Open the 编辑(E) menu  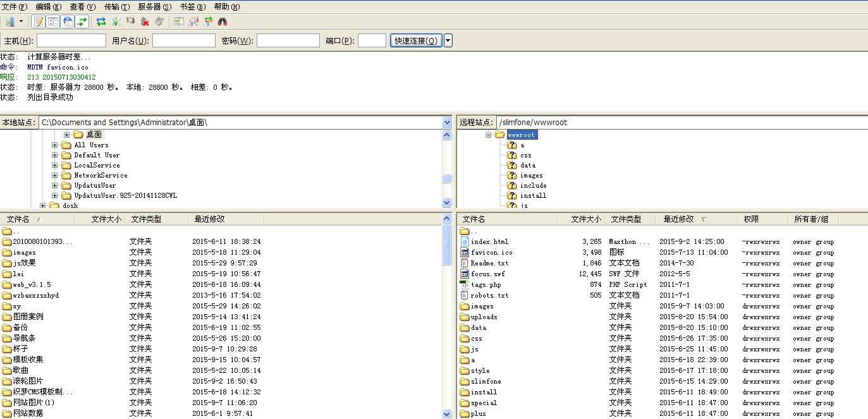click(x=49, y=6)
